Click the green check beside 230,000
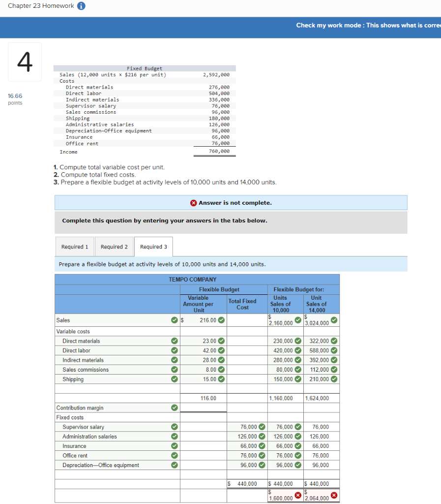Image resolution: width=441 pixels, height=504 pixels. tap(298, 341)
